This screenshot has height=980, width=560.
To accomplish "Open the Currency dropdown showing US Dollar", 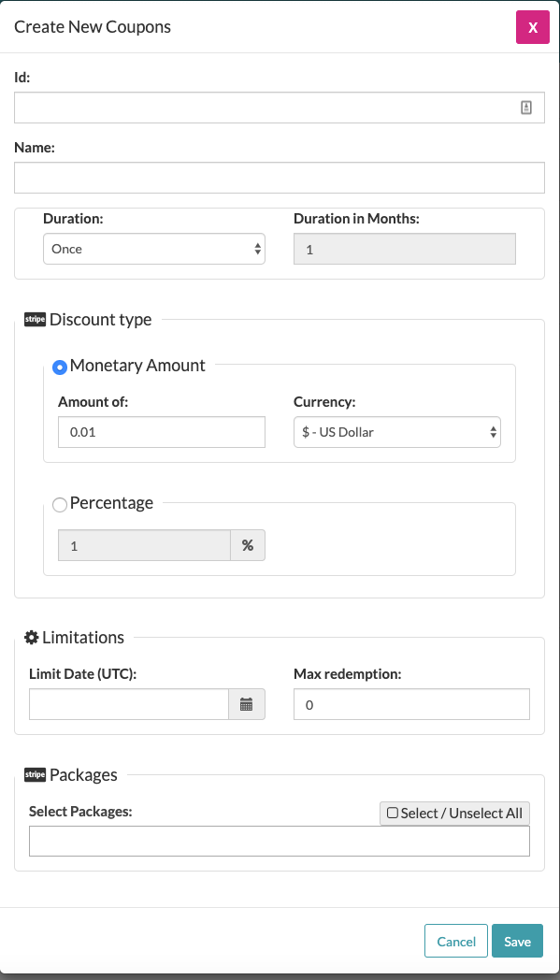I will (397, 432).
